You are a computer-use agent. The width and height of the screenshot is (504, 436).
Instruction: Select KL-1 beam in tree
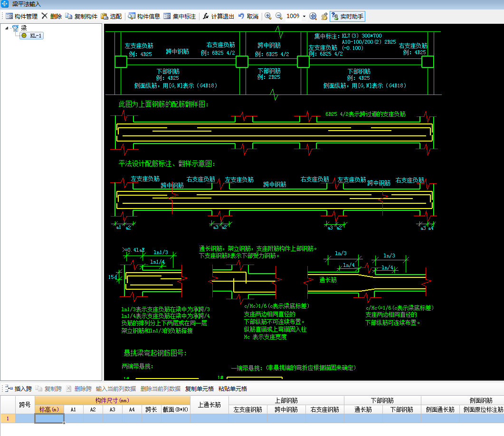(32, 36)
